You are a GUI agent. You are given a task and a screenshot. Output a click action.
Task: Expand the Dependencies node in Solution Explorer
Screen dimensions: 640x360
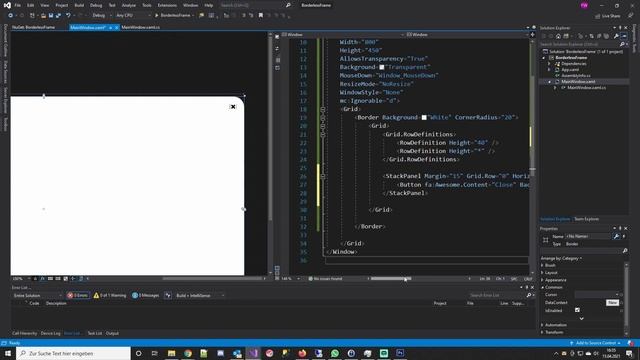pos(549,64)
